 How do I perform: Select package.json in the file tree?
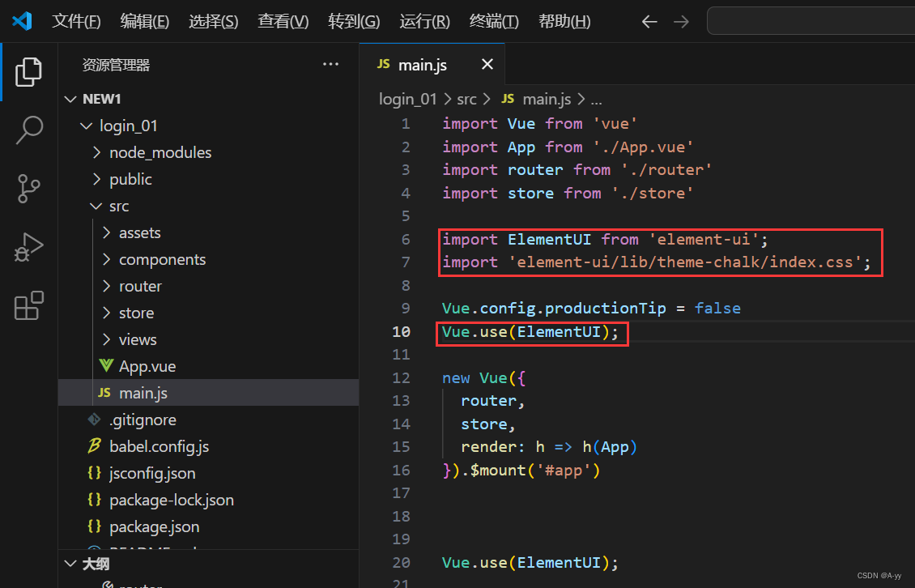coord(155,526)
